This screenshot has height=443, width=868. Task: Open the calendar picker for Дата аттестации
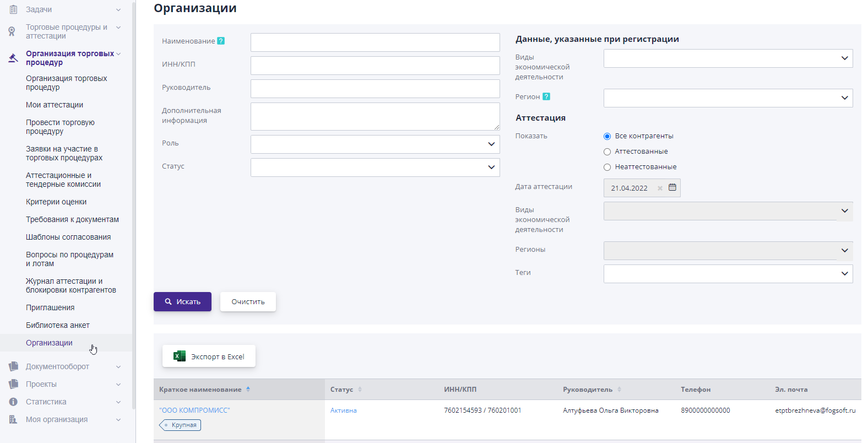click(x=672, y=188)
